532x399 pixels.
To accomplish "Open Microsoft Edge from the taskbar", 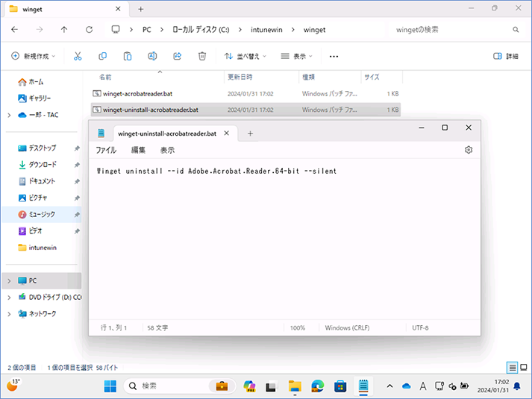I will (318, 386).
